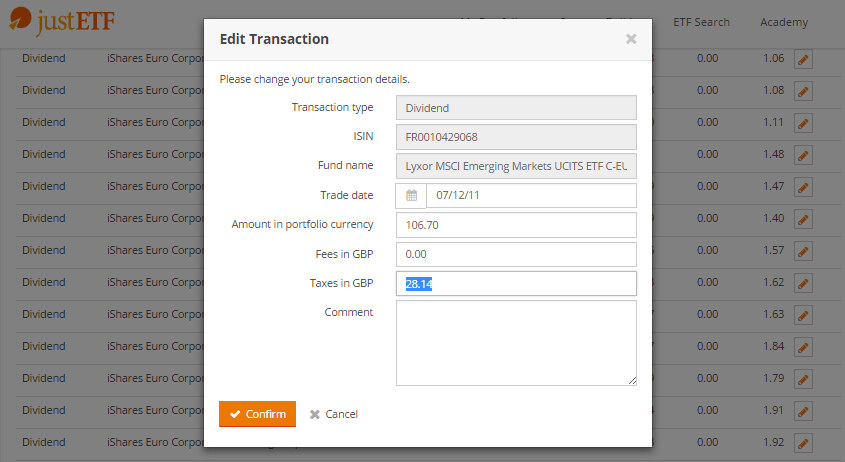Image resolution: width=845 pixels, height=462 pixels.
Task: Click the justETF logo
Action: pyautogui.click(x=64, y=21)
